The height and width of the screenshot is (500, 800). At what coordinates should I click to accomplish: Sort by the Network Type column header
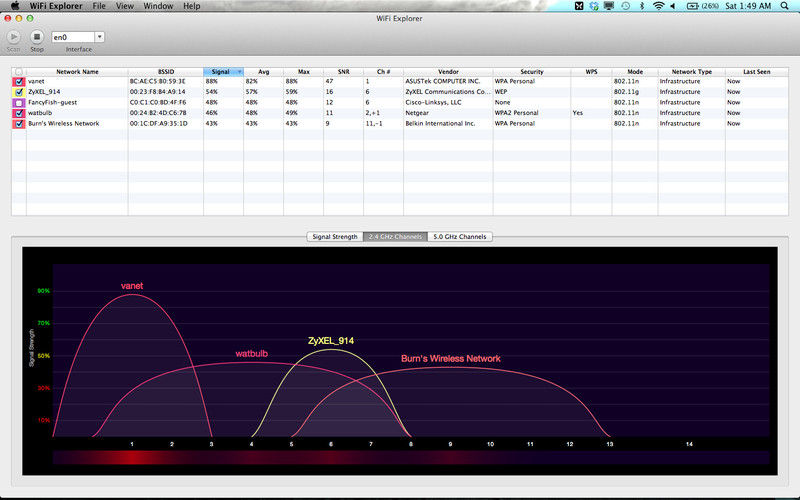[691, 71]
